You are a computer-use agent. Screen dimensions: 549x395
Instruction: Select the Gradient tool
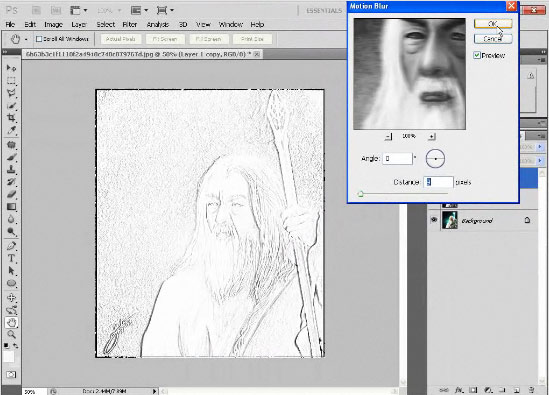pos(11,207)
